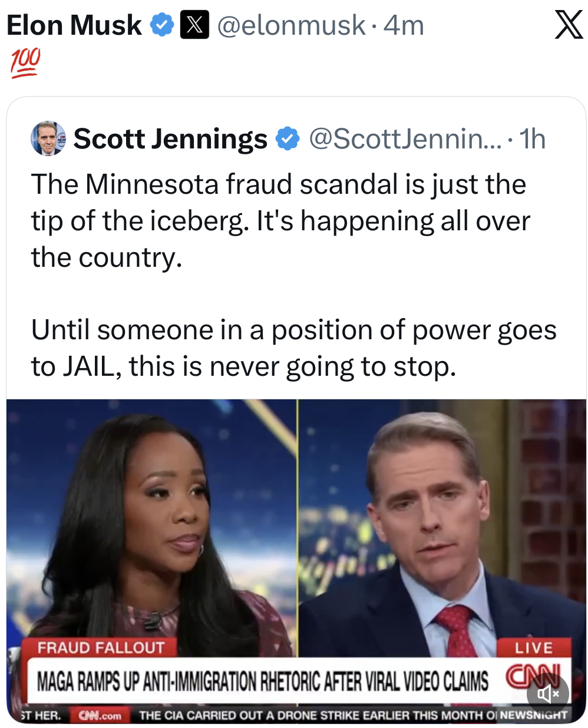Open Scott Jennings display name link
The image size is (588, 728).
click(170, 139)
